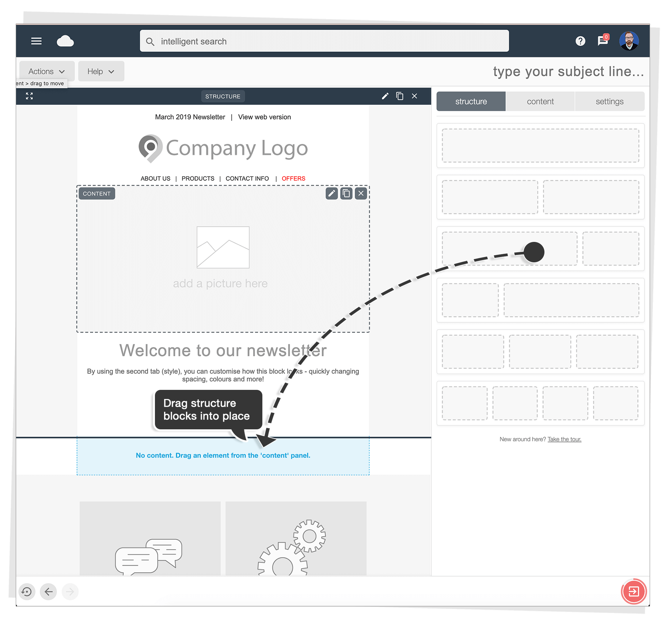Open help via the question mark icon
The width and height of the screenshot is (672, 627).
[580, 41]
